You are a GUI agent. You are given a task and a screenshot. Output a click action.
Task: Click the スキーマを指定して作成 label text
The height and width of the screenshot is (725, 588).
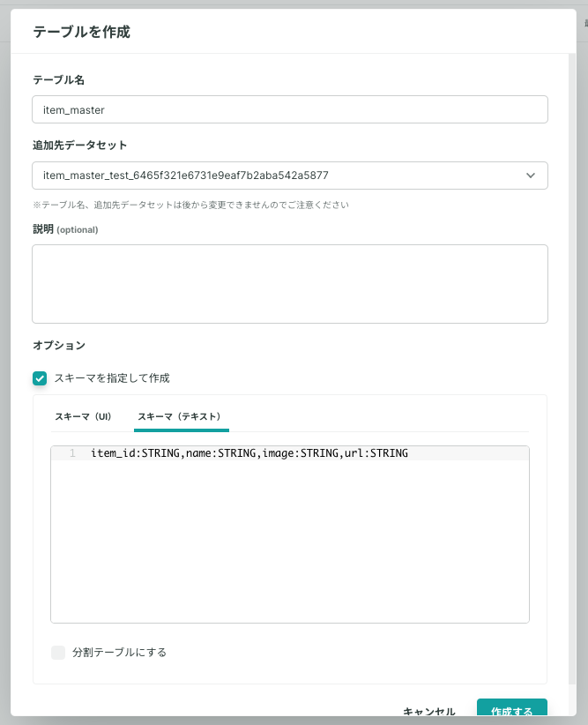[x=112, y=378]
